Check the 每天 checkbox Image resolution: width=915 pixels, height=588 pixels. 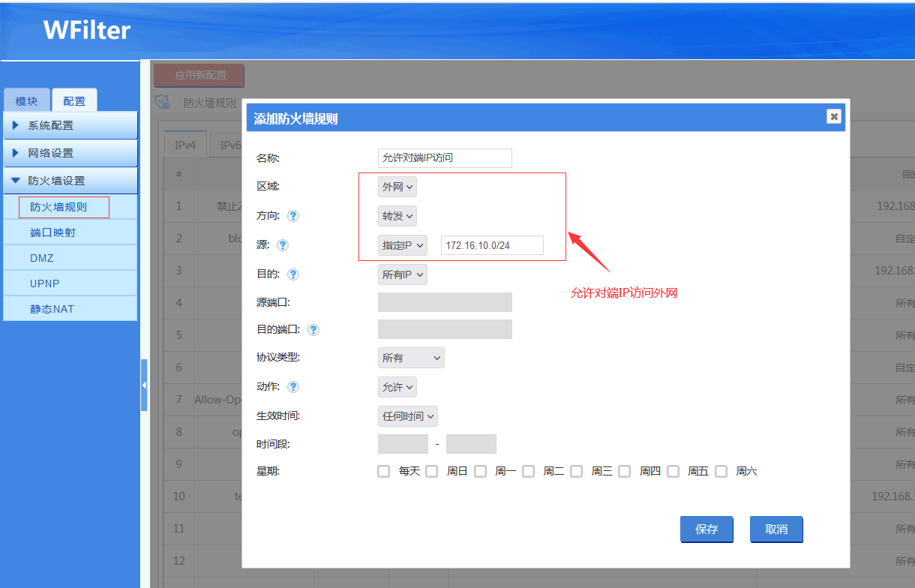point(384,472)
